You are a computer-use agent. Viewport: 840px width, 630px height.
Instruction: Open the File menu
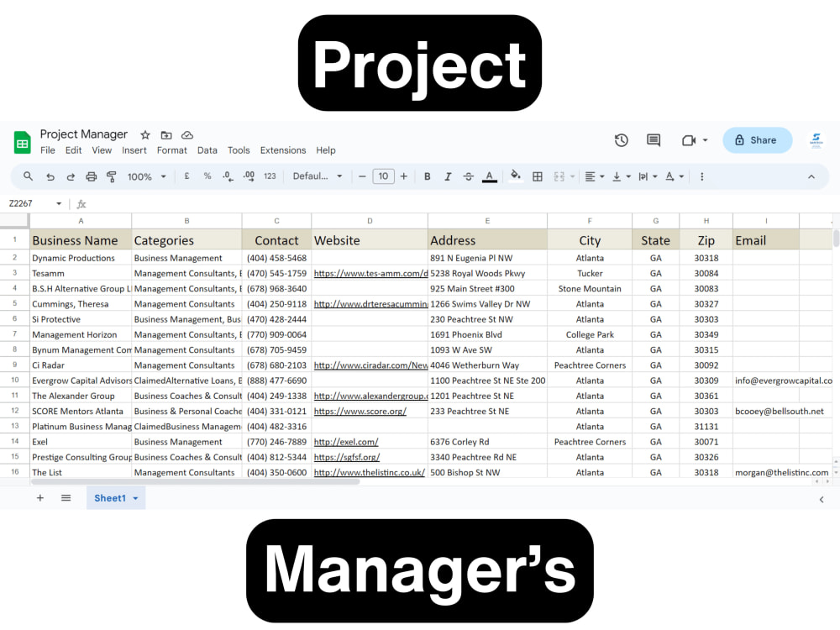point(48,150)
